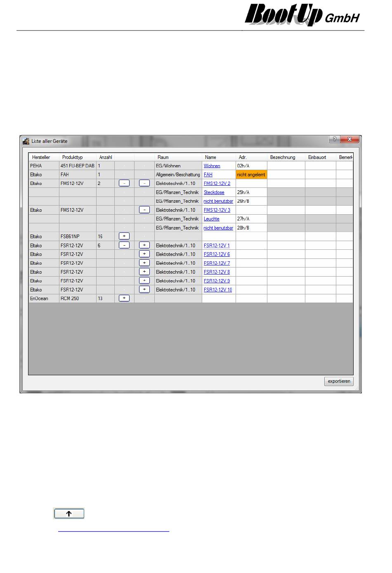Expand the FSR12-12V 7 device row
This screenshot has width=392, height=573.
(x=144, y=263)
